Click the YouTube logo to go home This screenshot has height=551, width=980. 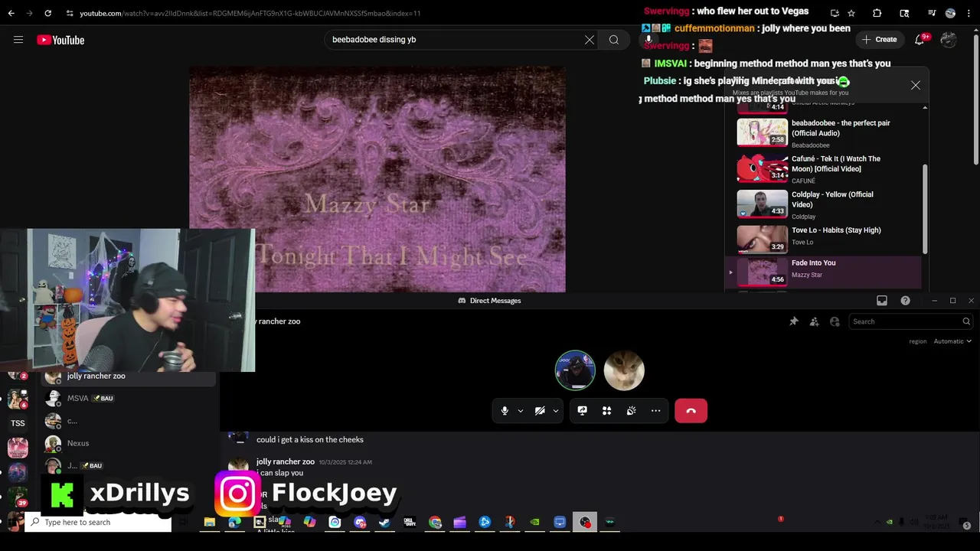(60, 40)
